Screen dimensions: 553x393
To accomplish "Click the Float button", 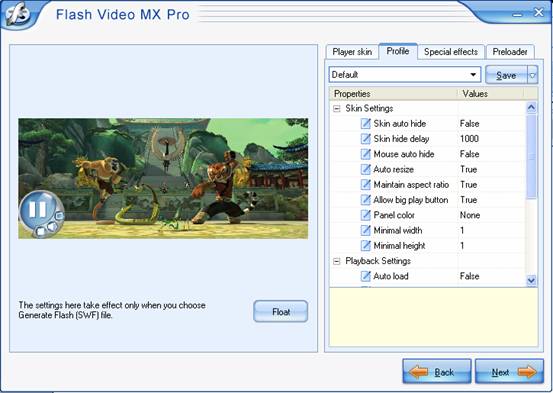I will pyautogui.click(x=281, y=312).
